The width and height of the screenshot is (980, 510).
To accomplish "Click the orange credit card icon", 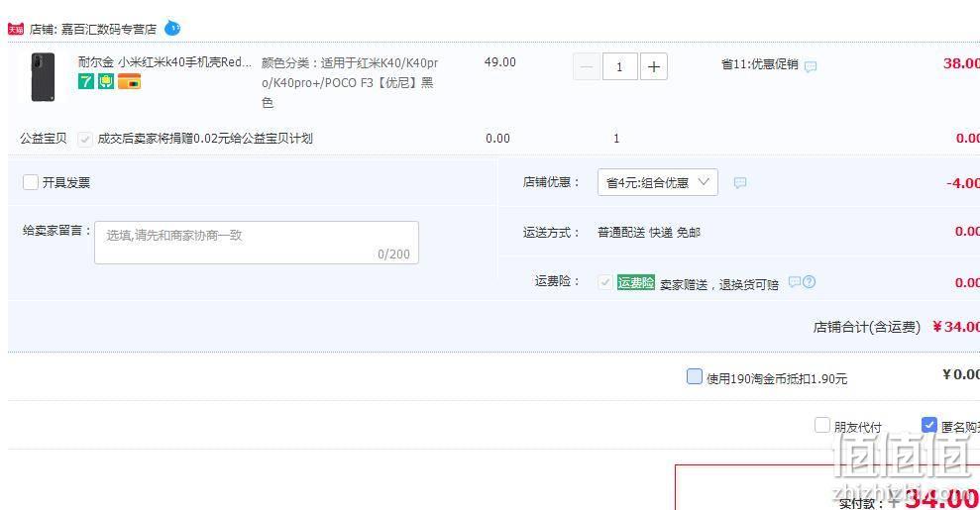I will pyautogui.click(x=130, y=81).
